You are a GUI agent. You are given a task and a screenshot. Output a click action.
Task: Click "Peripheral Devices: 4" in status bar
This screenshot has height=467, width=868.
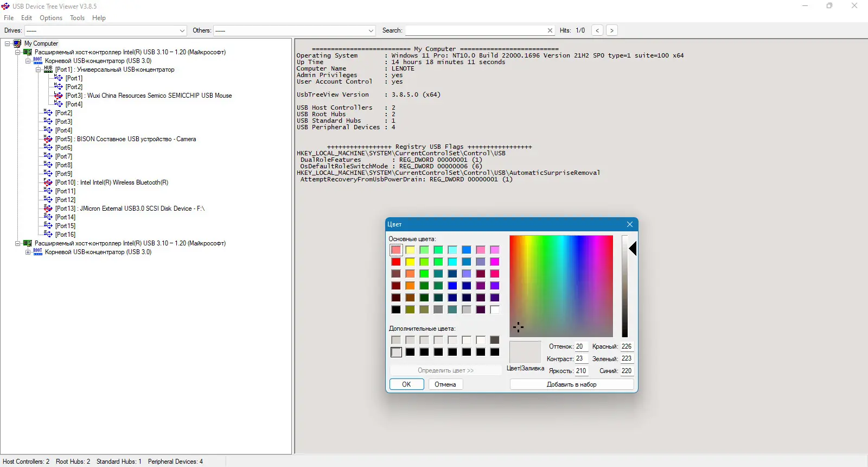175,462
